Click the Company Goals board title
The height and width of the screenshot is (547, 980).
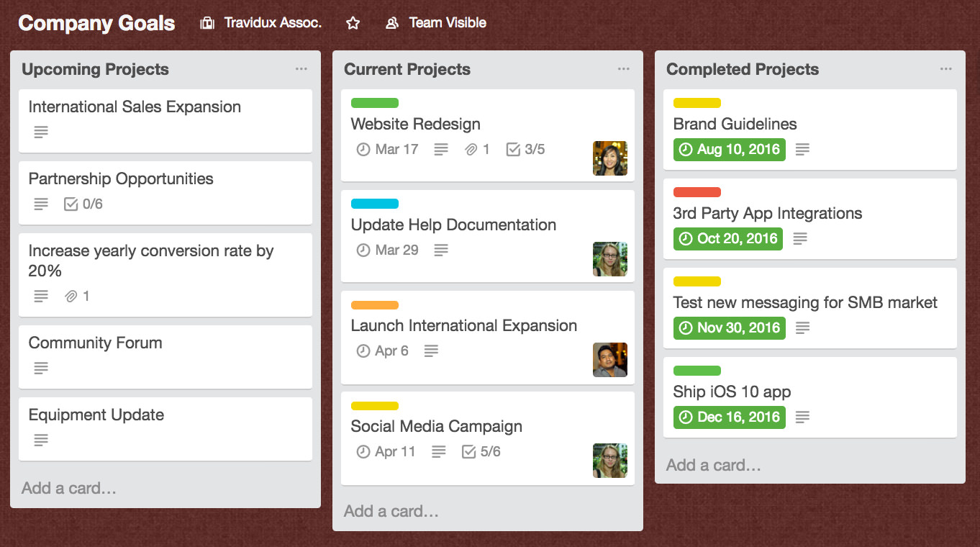click(96, 23)
